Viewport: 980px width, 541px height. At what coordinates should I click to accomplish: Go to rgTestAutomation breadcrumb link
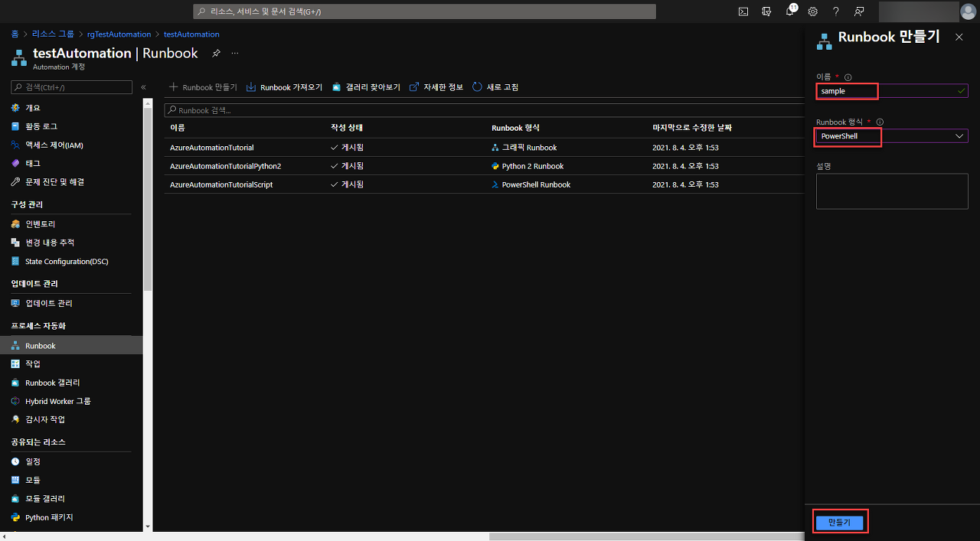pos(119,34)
